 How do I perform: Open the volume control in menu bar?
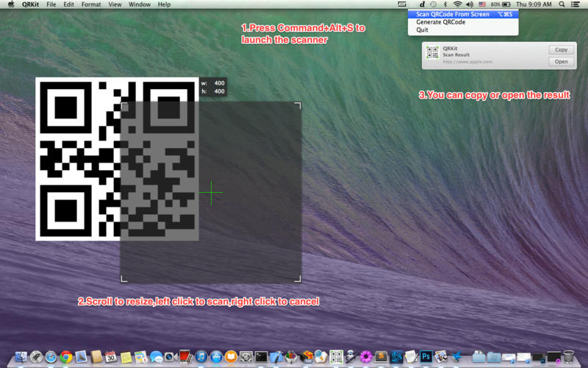pos(469,4)
